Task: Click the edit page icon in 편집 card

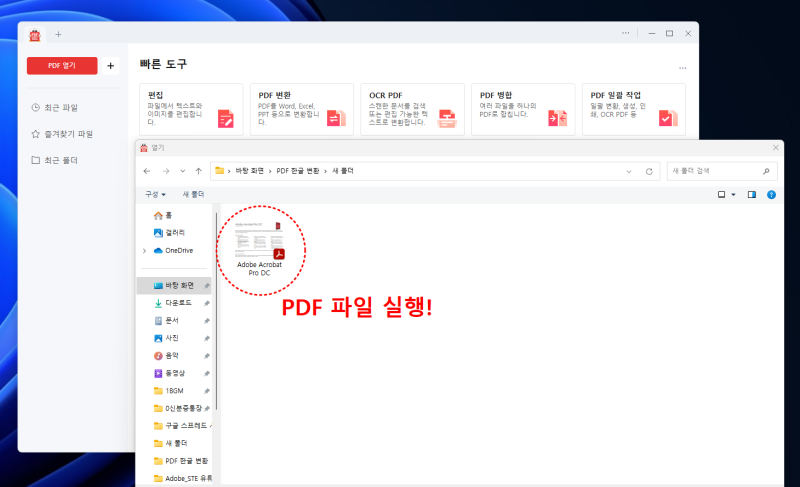Action: coord(226,118)
